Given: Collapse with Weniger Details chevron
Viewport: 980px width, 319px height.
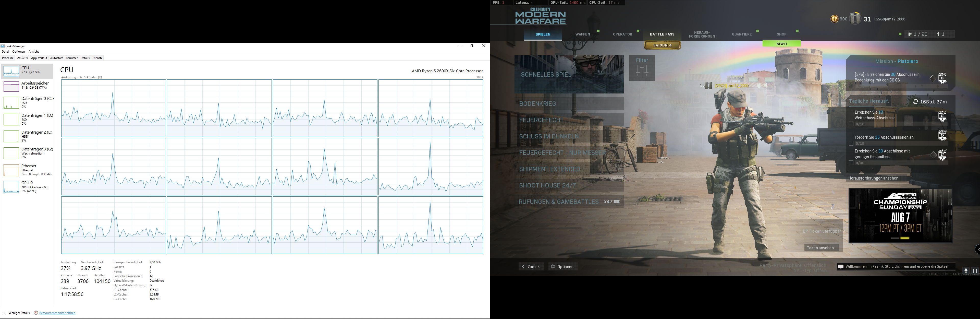Looking at the screenshot, I should pos(5,313).
